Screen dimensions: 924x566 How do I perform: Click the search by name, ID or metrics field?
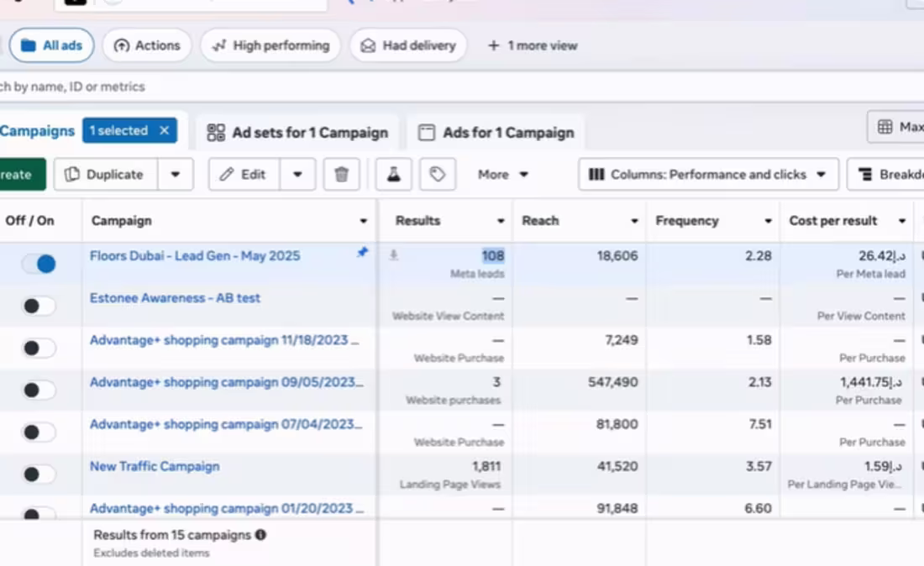[252, 86]
